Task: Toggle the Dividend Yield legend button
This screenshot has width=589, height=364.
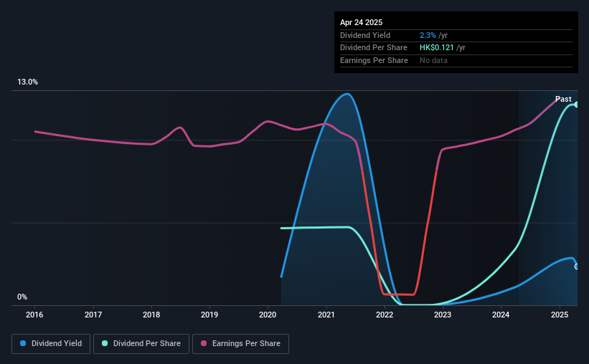Action: (x=51, y=344)
